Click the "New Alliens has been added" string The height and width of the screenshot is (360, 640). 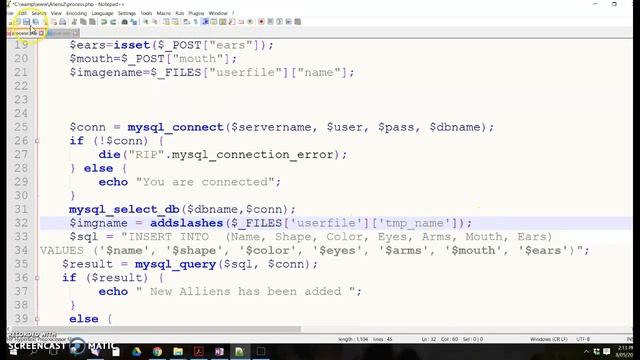245,291
